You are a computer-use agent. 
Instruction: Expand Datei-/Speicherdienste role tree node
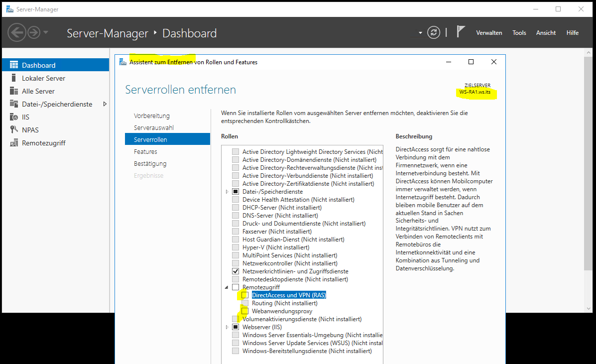pyautogui.click(x=227, y=192)
